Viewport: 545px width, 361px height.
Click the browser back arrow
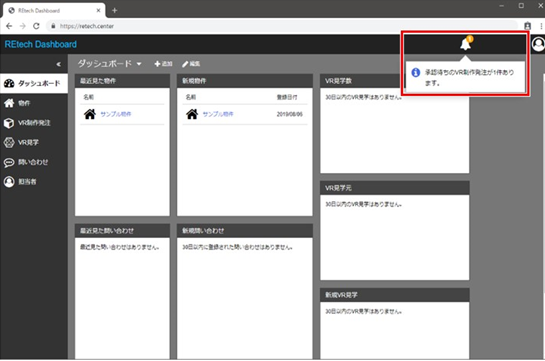click(9, 26)
